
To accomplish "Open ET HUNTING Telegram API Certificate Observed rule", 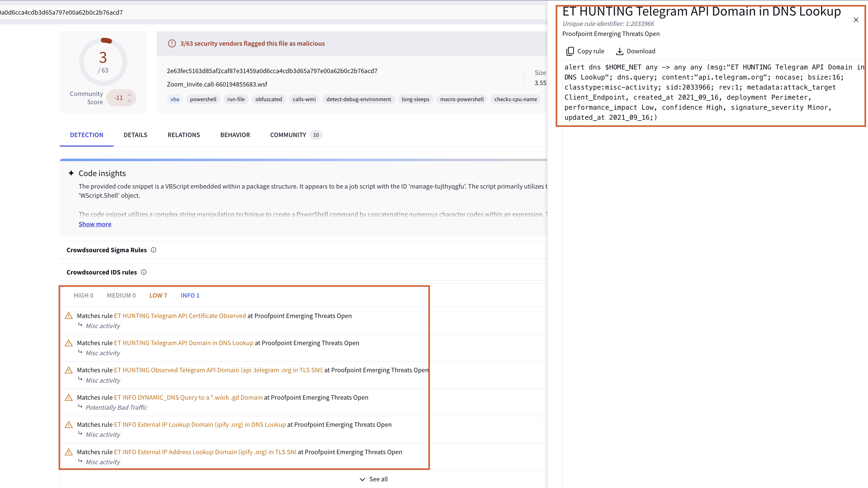I will tap(180, 316).
